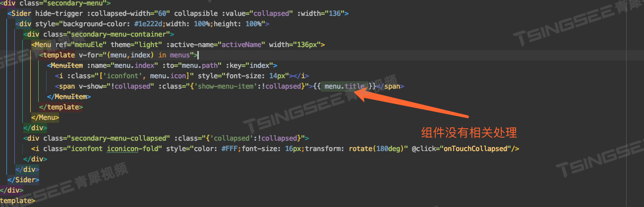Click the closing </Menu> tag
This screenshot has width=644, height=207.
(x=45, y=117)
